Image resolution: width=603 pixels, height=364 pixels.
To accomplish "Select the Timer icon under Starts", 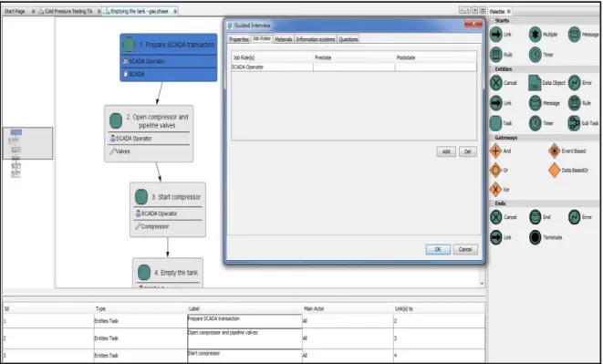I will point(535,55).
